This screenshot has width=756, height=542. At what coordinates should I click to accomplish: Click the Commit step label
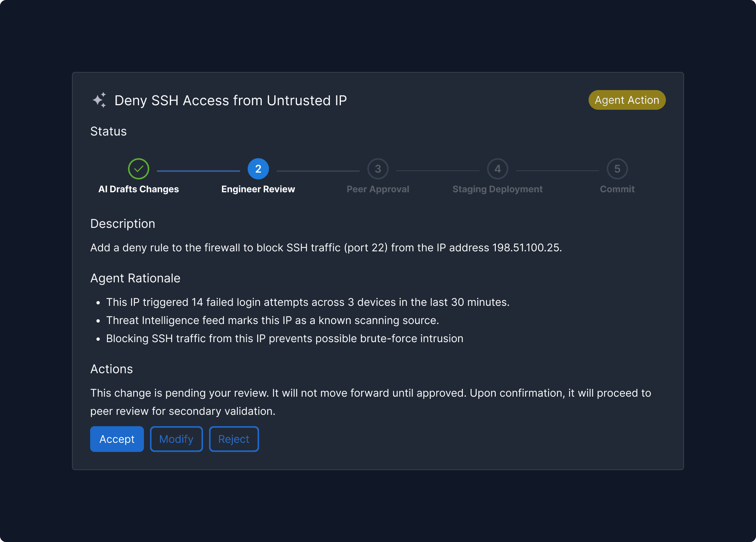617,189
